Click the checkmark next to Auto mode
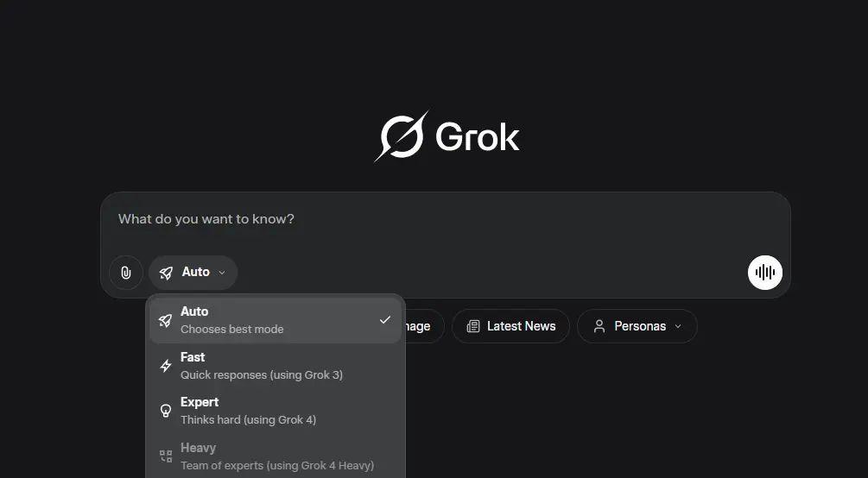868x478 pixels. (384, 320)
